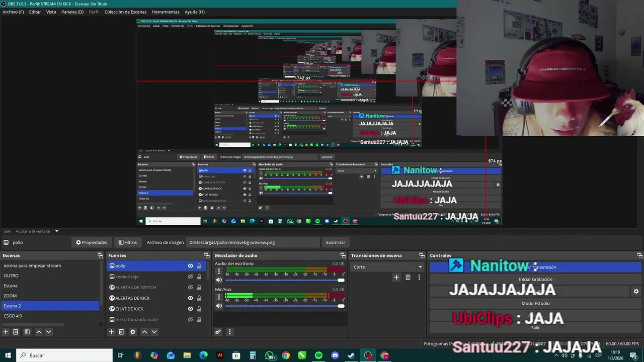This screenshot has height=362, width=644.
Task: Hide the CHAT DE KICK source
Action: [190, 309]
